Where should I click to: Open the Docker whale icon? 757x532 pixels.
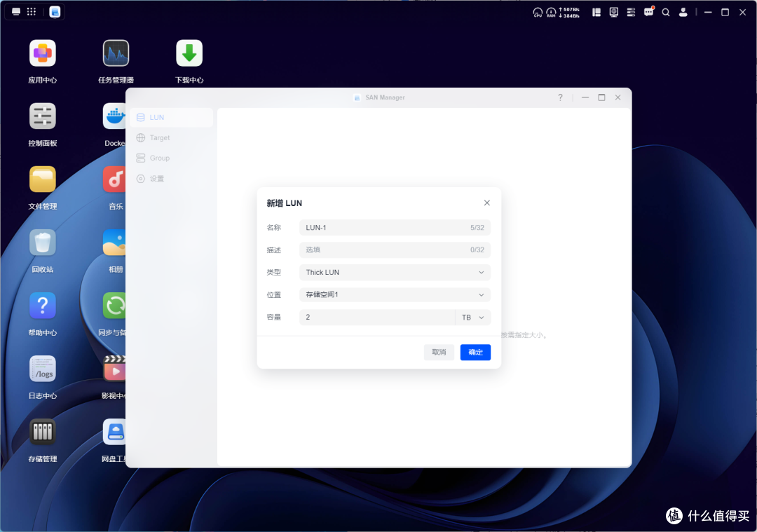pos(114,116)
